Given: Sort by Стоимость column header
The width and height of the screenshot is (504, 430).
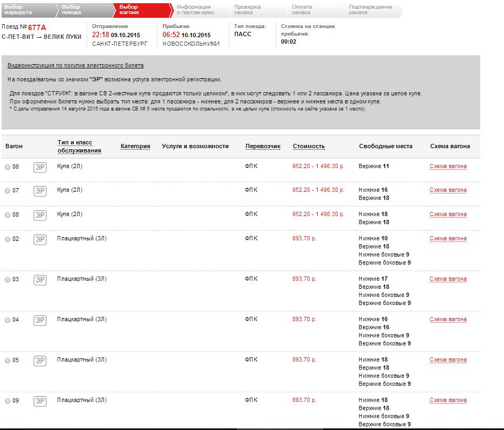Looking at the screenshot, I should tap(309, 147).
